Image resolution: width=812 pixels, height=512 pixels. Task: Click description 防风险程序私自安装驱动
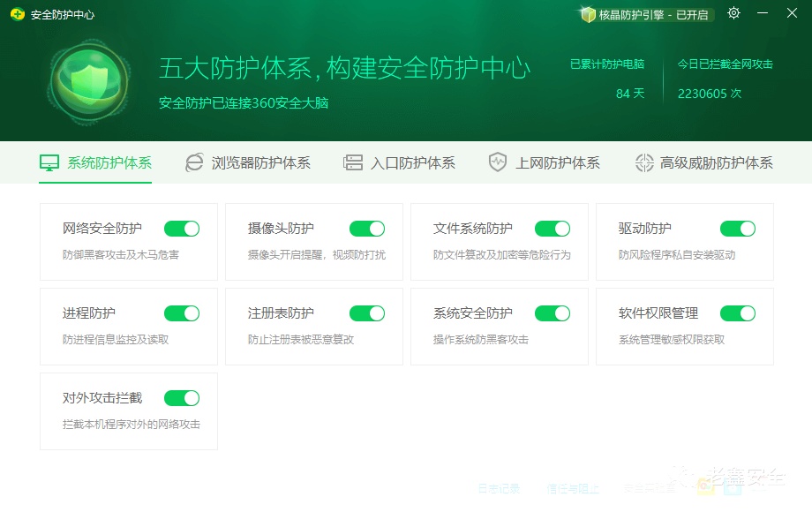coord(677,255)
